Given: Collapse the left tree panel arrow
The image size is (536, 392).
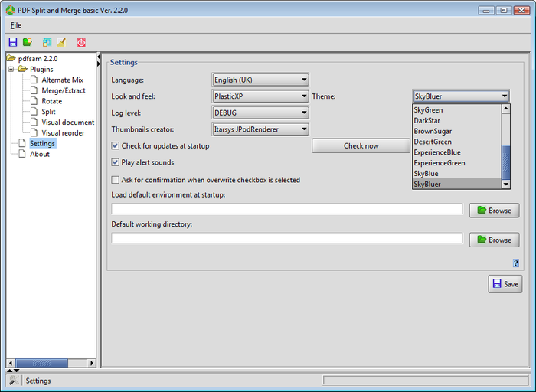Looking at the screenshot, I should click(99, 57).
